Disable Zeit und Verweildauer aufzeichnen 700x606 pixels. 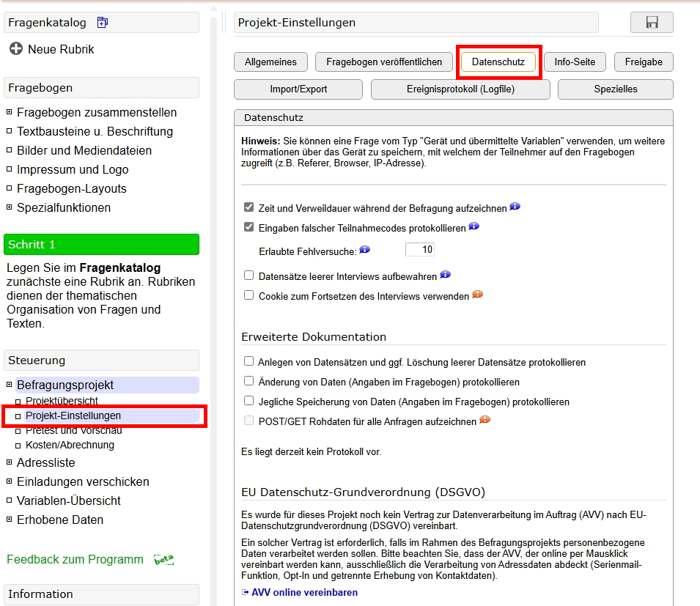click(x=248, y=207)
